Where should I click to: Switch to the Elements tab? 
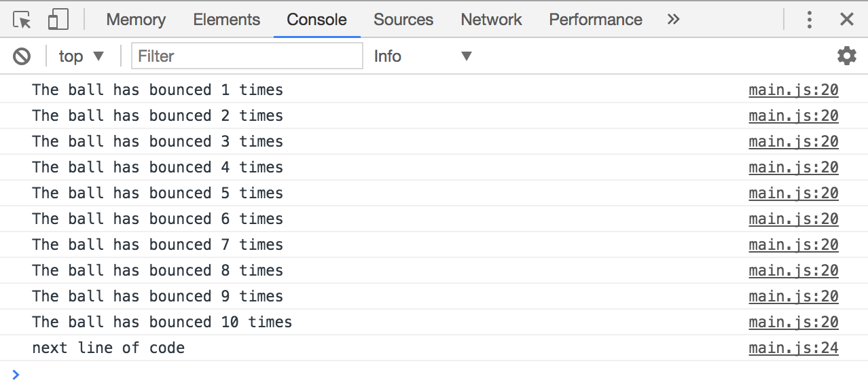(226, 20)
